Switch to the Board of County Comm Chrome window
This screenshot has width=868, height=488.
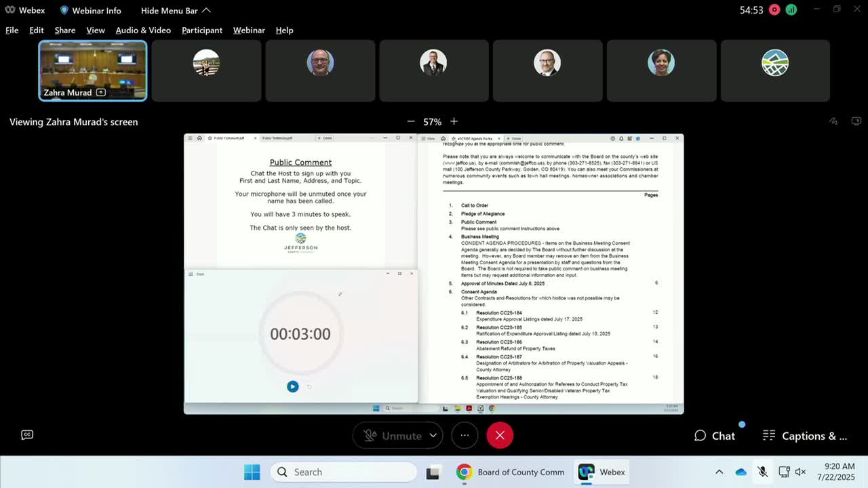coord(510,472)
